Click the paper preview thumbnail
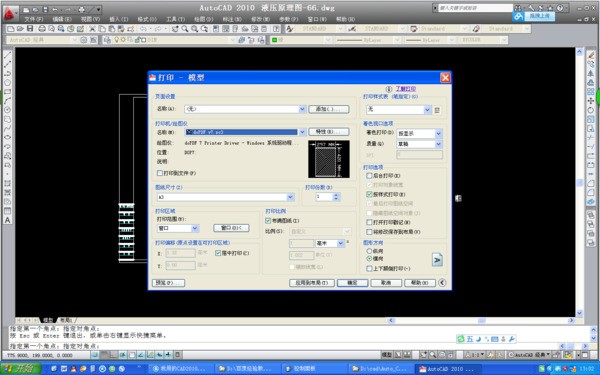 click(329, 159)
